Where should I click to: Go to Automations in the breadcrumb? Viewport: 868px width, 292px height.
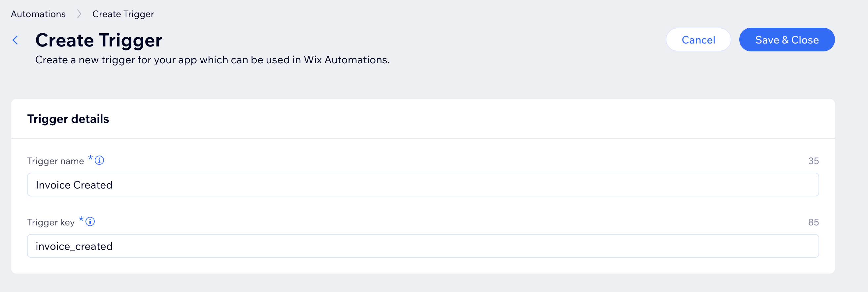(38, 14)
